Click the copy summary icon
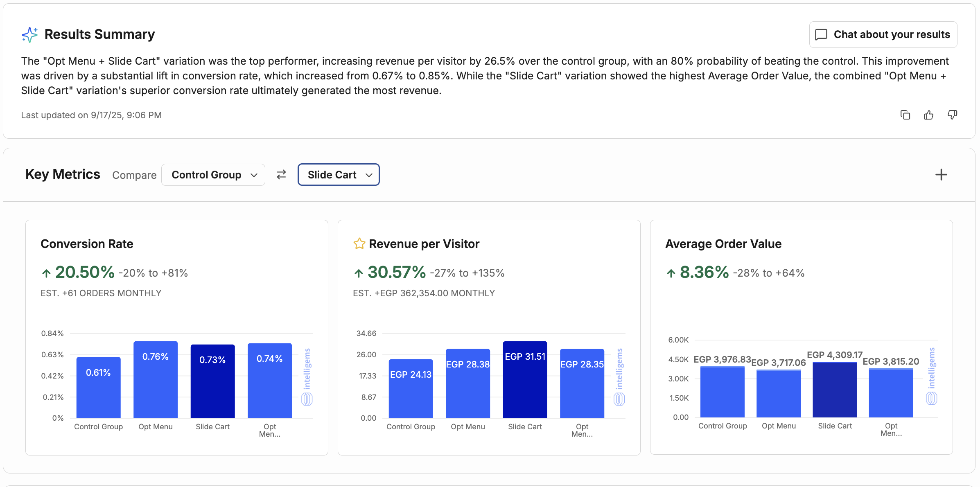The height and width of the screenshot is (487, 980). click(x=905, y=115)
